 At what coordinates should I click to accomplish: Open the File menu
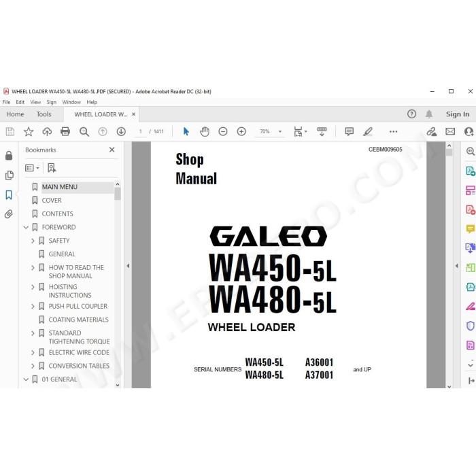click(6, 102)
